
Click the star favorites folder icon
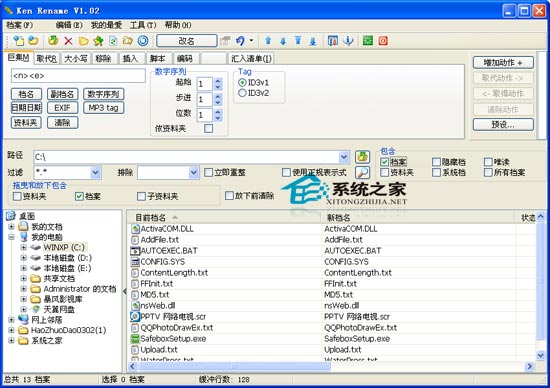click(98, 41)
